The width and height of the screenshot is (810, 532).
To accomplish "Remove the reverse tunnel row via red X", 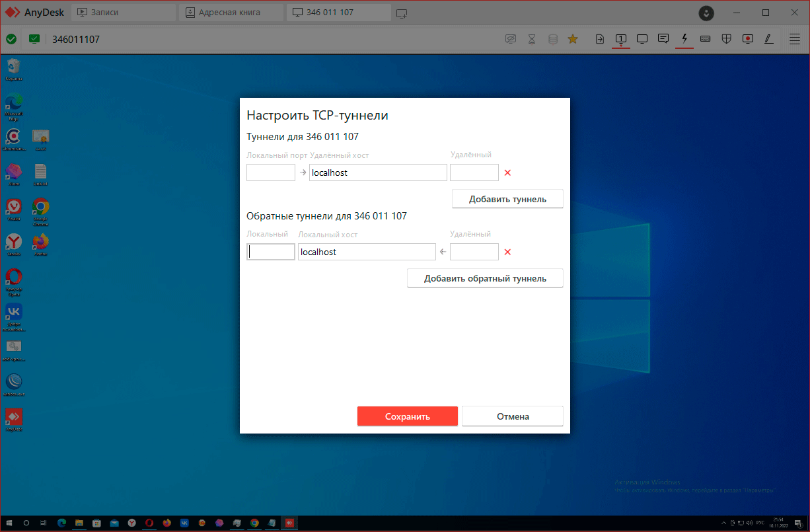I will click(x=507, y=252).
